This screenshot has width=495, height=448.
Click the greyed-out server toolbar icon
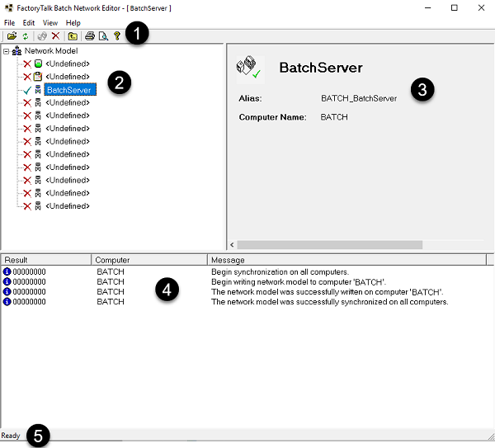coord(42,36)
